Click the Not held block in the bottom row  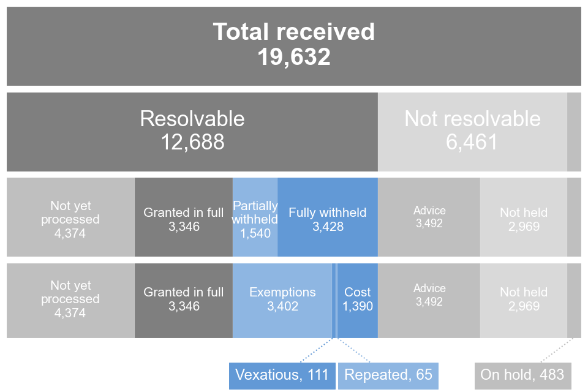[x=523, y=300]
